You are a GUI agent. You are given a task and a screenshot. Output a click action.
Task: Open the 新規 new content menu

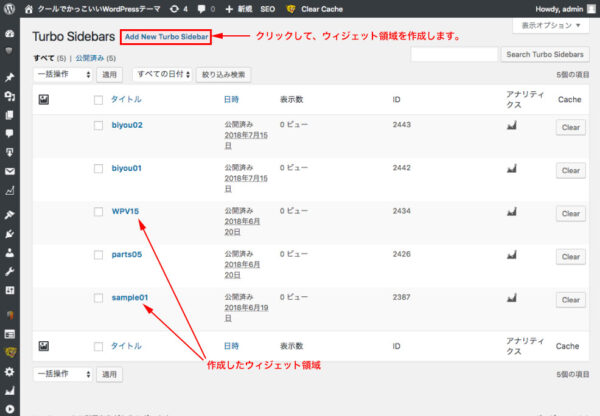[x=239, y=9]
